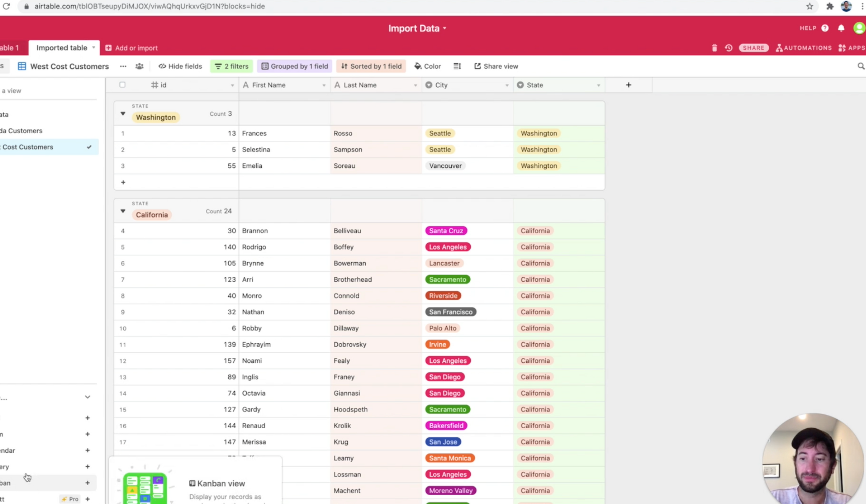Add a new field with plus icon
This screenshot has height=504, width=866.
[x=628, y=85]
